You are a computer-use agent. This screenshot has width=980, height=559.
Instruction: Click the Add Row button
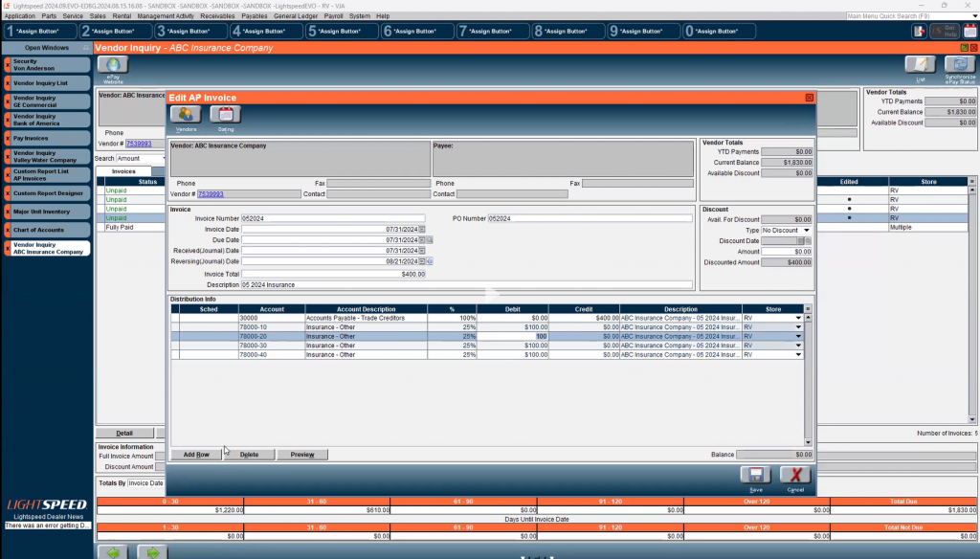click(x=196, y=455)
